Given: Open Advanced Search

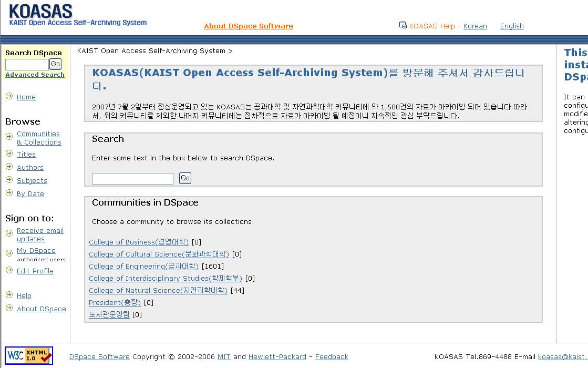Looking at the screenshot, I should [35, 75].
